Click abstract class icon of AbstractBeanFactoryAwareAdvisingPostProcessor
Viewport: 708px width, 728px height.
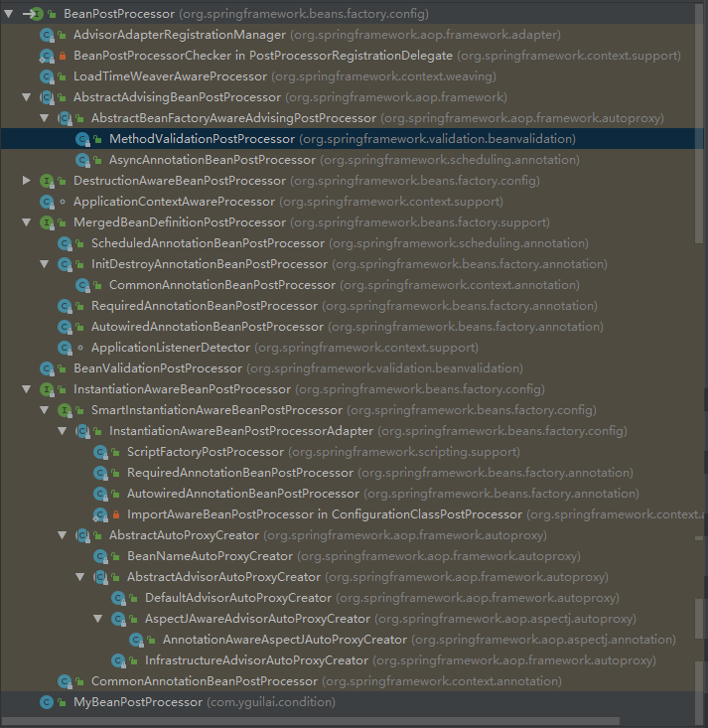coord(65,118)
